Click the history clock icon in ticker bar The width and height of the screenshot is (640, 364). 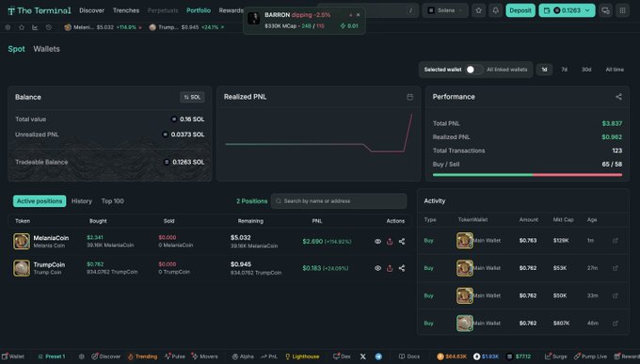[49, 27]
